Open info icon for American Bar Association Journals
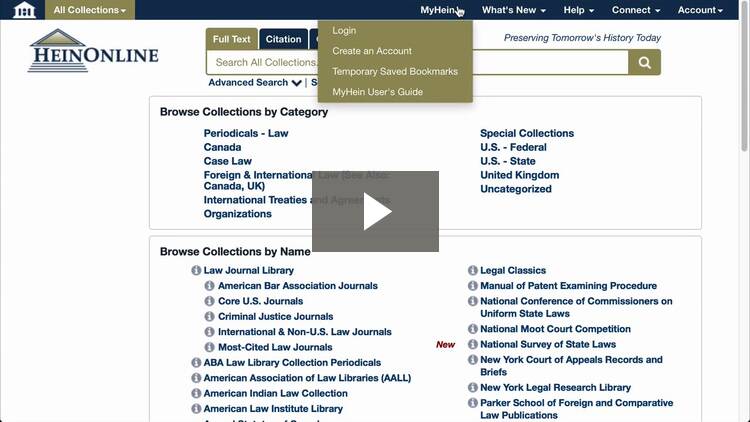The width and height of the screenshot is (750, 422). pos(210,286)
